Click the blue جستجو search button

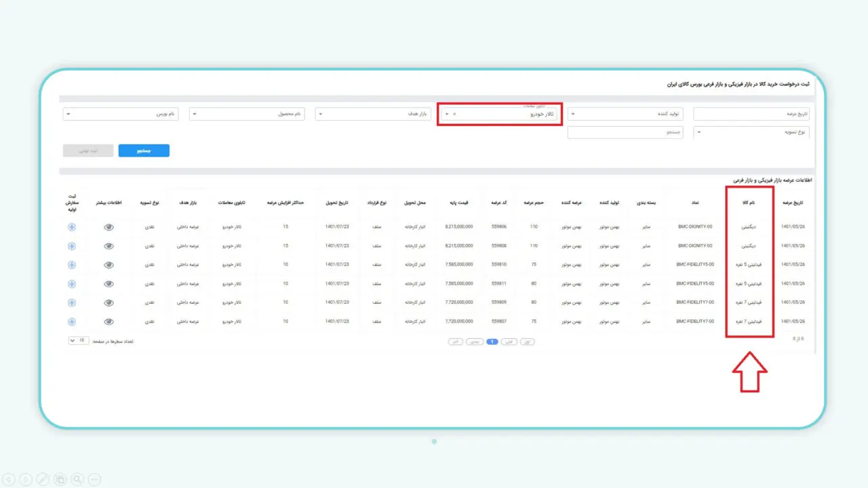click(x=144, y=150)
